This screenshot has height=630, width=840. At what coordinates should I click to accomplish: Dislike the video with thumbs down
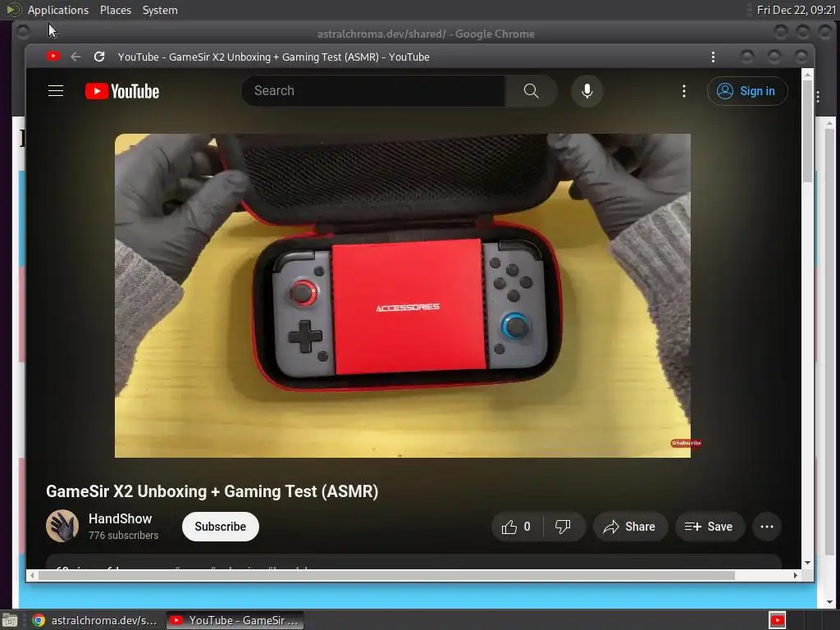tap(563, 527)
